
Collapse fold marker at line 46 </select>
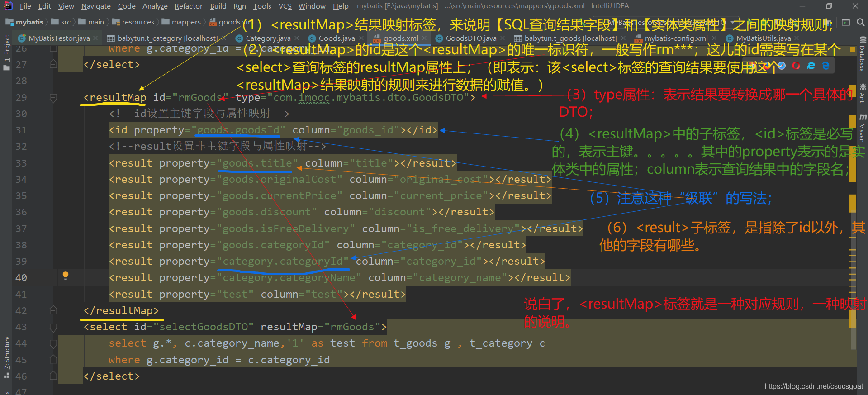click(x=53, y=376)
